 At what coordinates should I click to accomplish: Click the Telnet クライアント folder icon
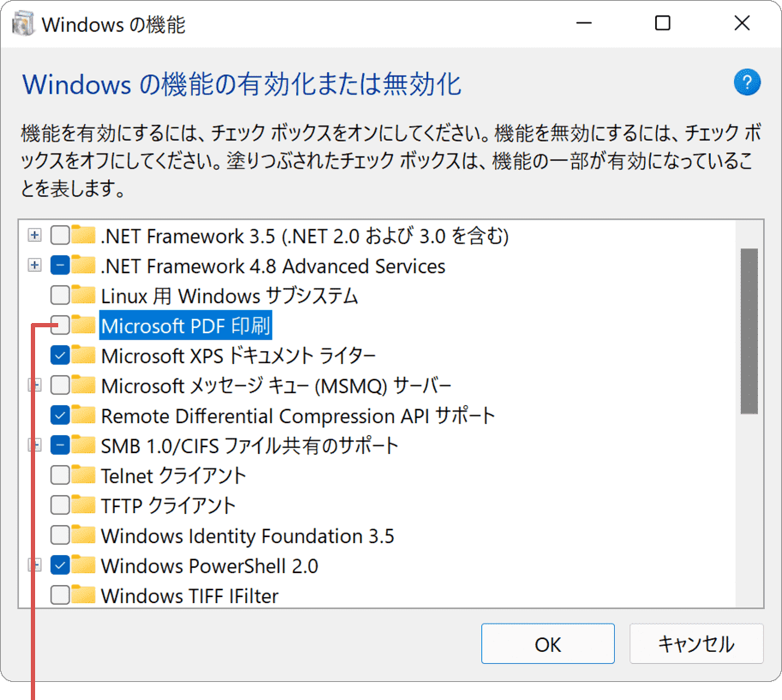coord(81,476)
